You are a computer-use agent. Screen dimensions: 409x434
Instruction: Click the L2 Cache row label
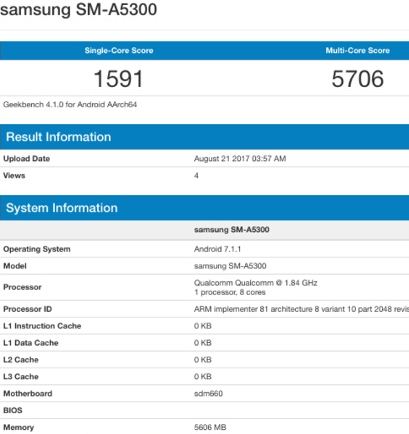coord(21,360)
